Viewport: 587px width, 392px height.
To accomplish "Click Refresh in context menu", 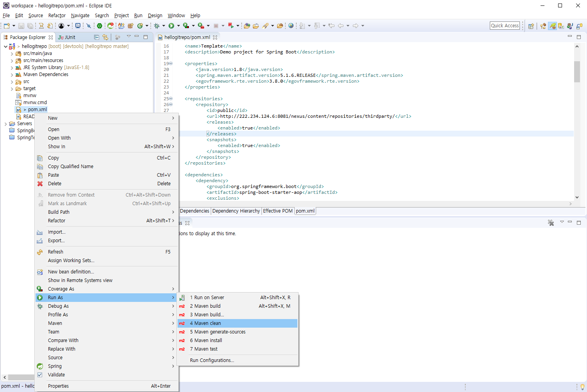I will coord(107,252).
